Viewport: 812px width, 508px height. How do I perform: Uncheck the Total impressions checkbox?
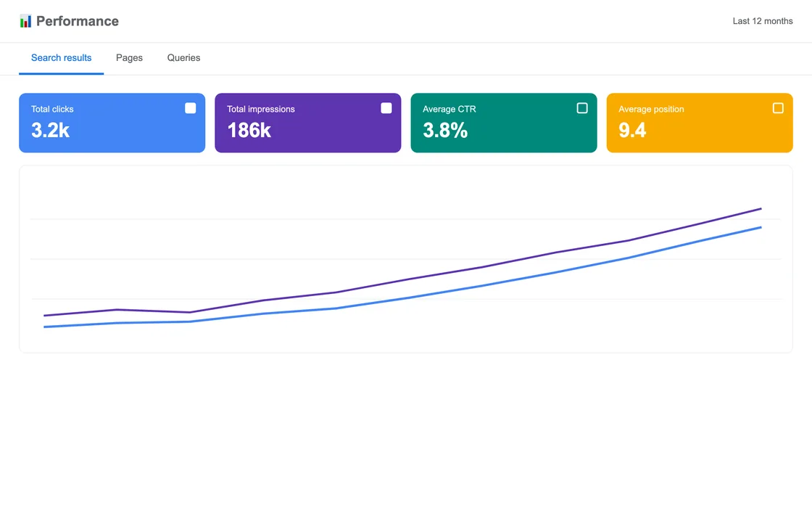pos(386,108)
